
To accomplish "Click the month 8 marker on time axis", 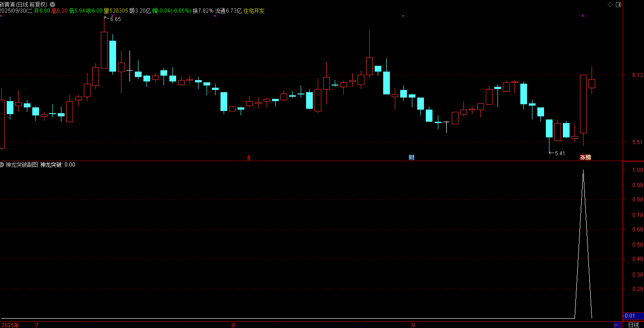I will [233, 325].
